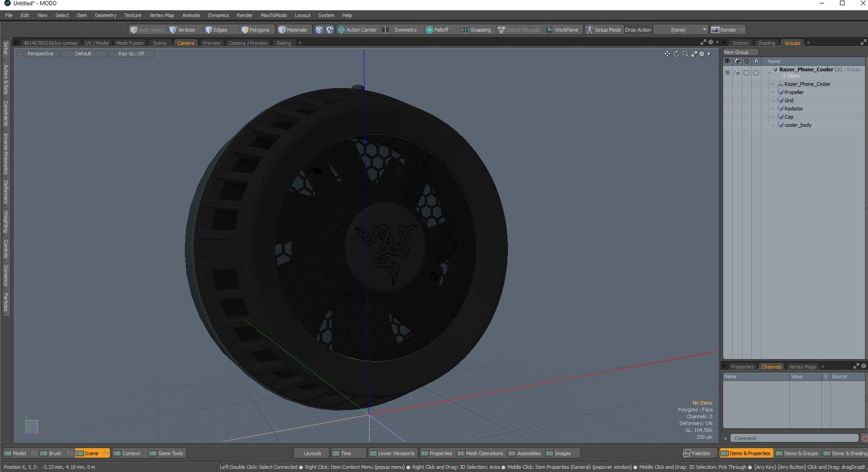Click the Layouts button

pyautogui.click(x=312, y=453)
